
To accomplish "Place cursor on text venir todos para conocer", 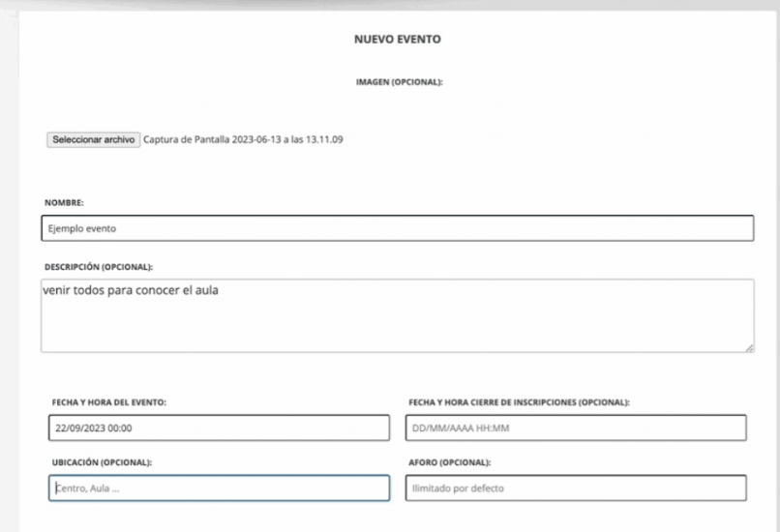I will (131, 289).
